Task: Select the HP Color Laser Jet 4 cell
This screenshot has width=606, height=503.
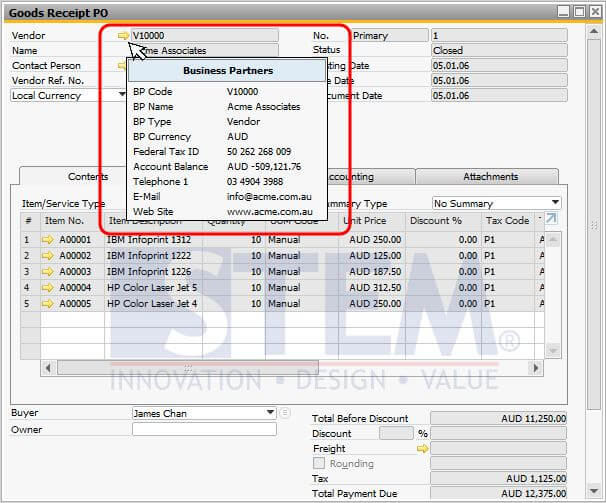Action: click(x=153, y=304)
